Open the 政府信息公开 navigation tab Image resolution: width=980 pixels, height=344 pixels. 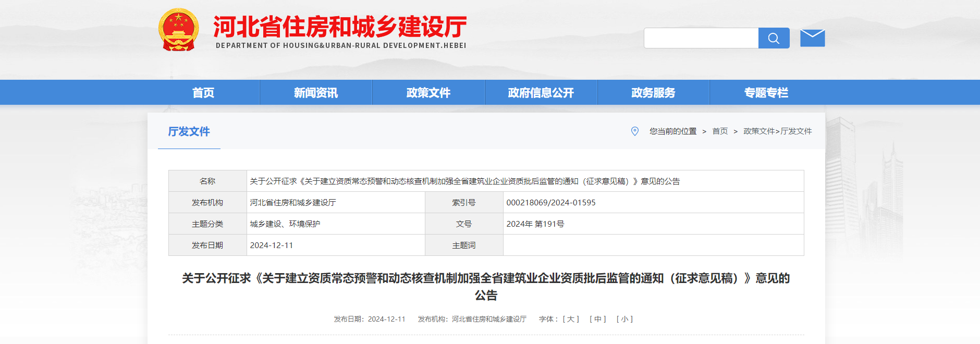[541, 93]
